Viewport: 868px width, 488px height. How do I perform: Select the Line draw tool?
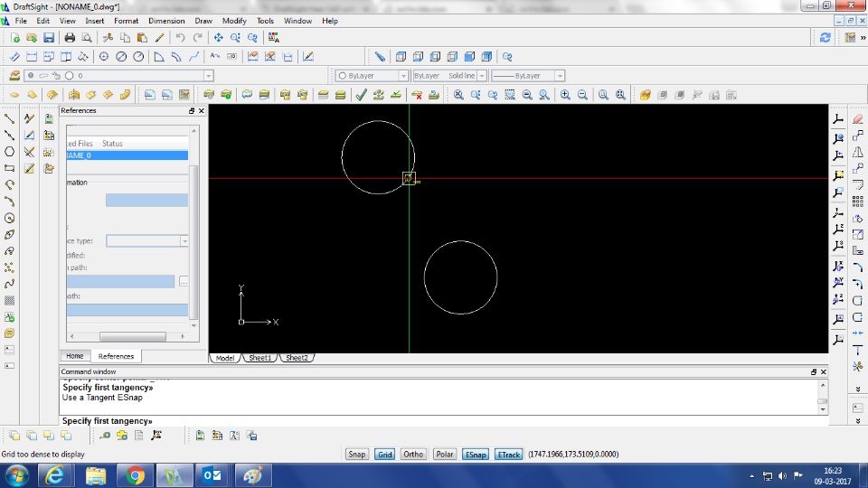tap(10, 118)
